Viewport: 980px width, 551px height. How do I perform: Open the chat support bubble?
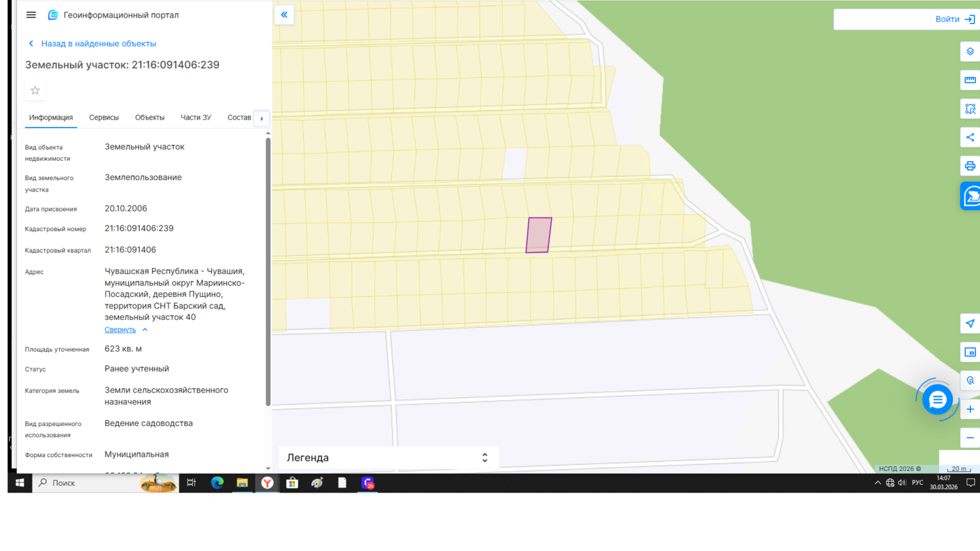pyautogui.click(x=937, y=400)
